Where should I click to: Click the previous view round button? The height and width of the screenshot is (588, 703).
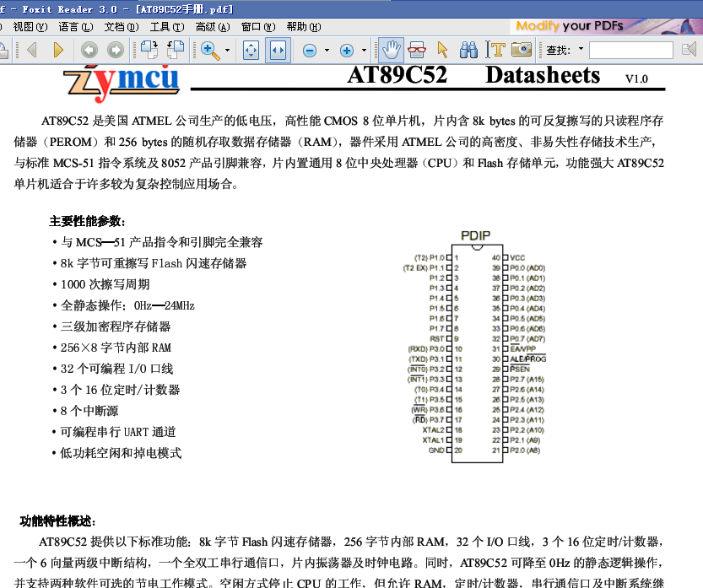89,50
